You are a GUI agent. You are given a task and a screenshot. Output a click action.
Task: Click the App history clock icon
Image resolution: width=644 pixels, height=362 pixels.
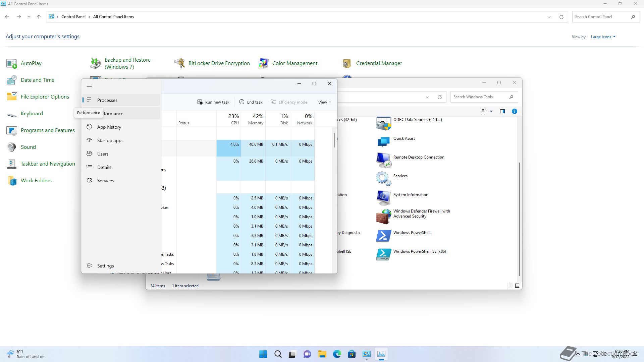(x=89, y=127)
